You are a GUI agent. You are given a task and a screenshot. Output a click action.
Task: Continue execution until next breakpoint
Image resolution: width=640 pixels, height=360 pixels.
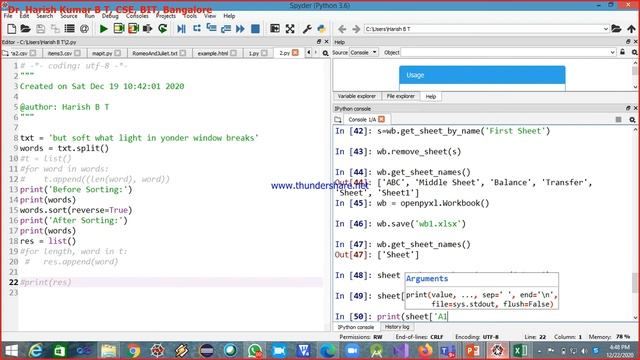[240, 29]
